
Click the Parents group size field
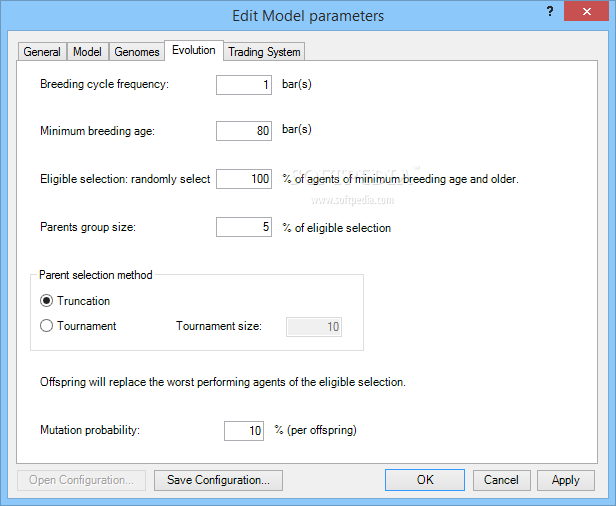[244, 227]
